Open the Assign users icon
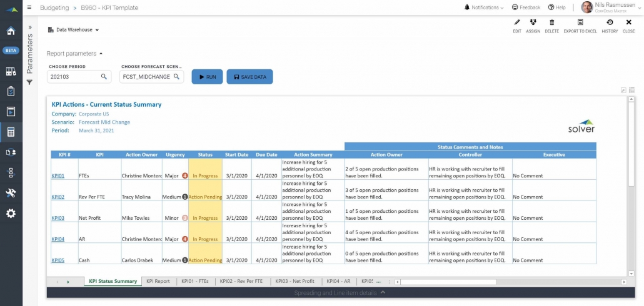 [x=533, y=22]
